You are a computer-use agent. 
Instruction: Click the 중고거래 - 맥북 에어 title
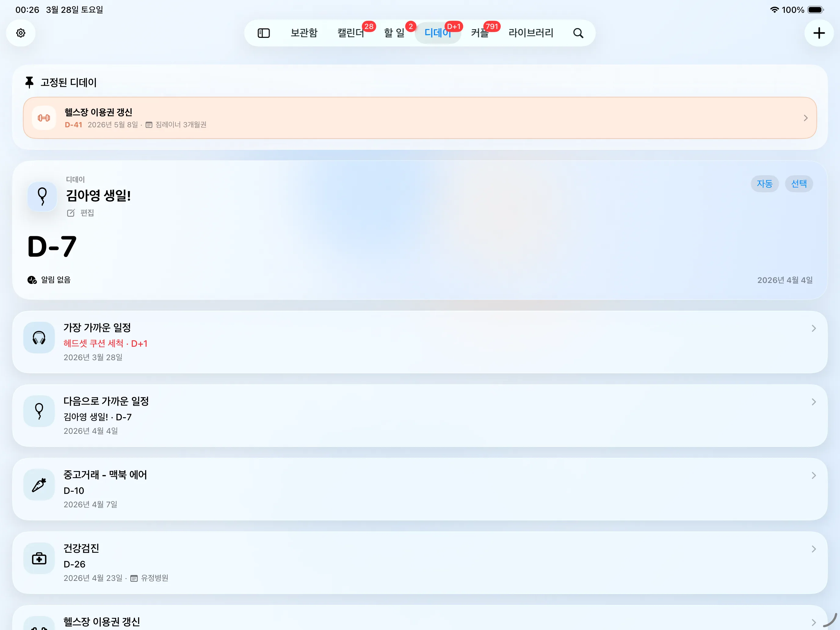pyautogui.click(x=105, y=475)
